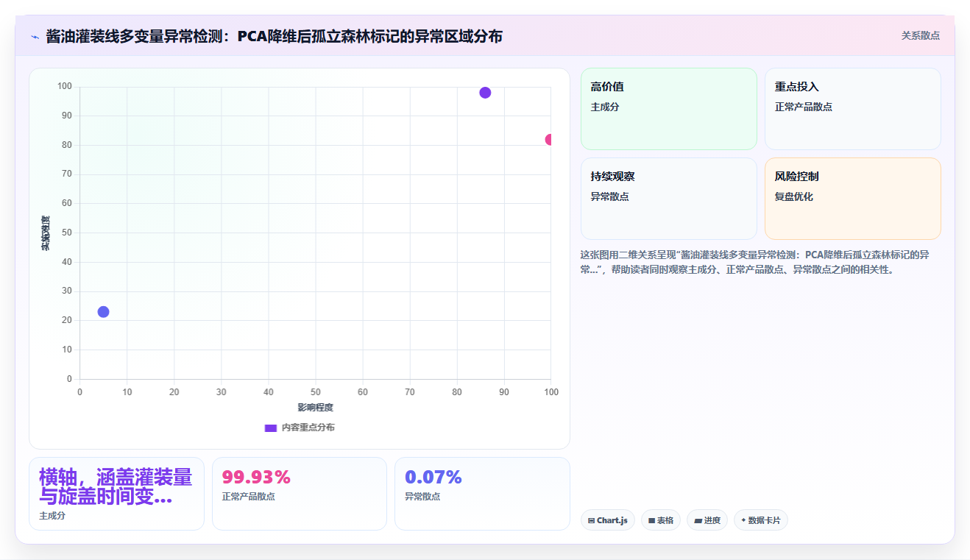Viewport: 970px width, 560px height.
Task: Click the 横轴，涵盖灌装量 stat card text
Action: 116,486
